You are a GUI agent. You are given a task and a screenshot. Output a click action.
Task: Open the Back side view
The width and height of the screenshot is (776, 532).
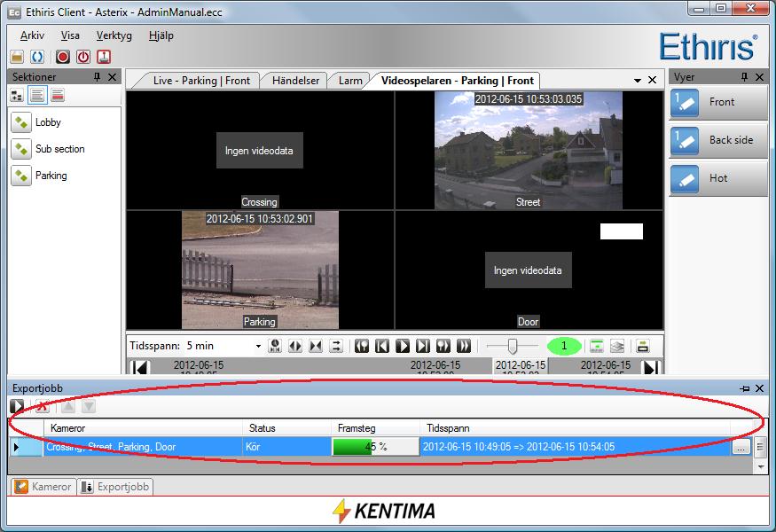[x=718, y=140]
